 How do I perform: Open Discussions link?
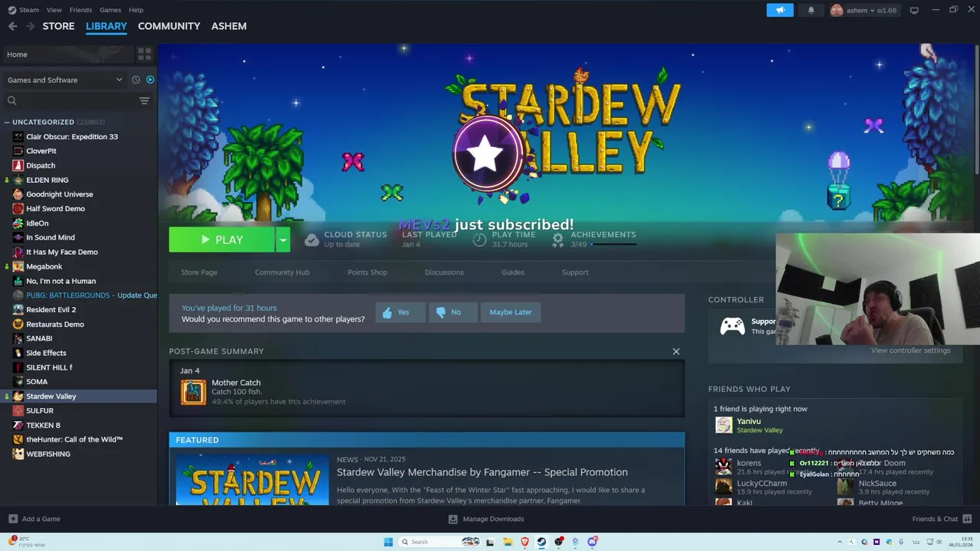(x=444, y=272)
